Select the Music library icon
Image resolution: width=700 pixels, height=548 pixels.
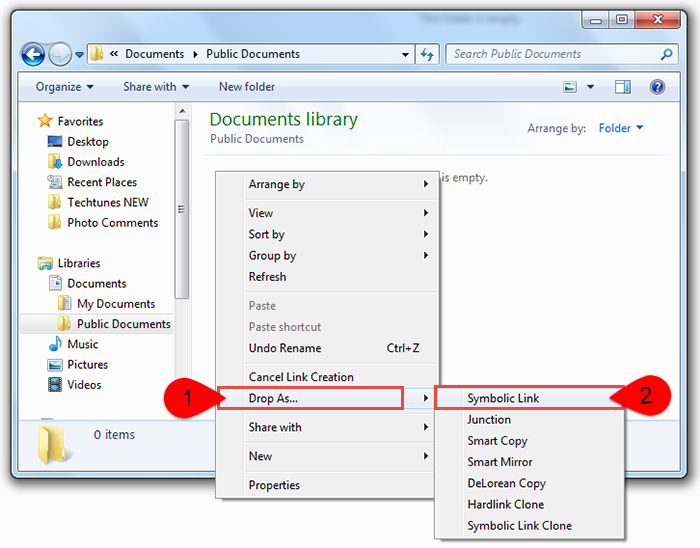(x=56, y=344)
